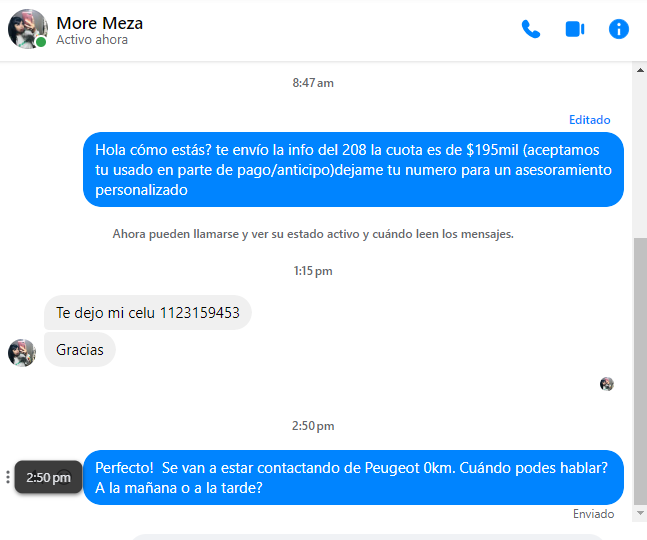This screenshot has height=540, width=647.
Task: Open More Meza's profile picture in header
Action: pyautogui.click(x=28, y=29)
